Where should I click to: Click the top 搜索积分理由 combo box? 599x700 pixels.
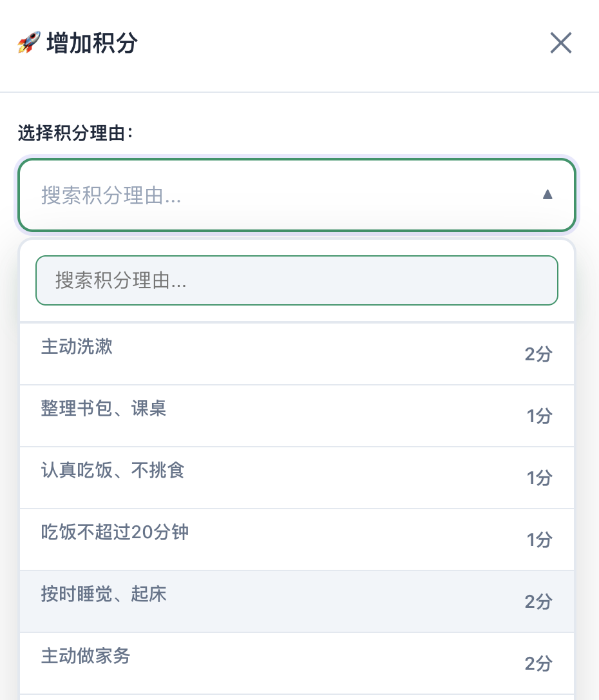[283, 195]
